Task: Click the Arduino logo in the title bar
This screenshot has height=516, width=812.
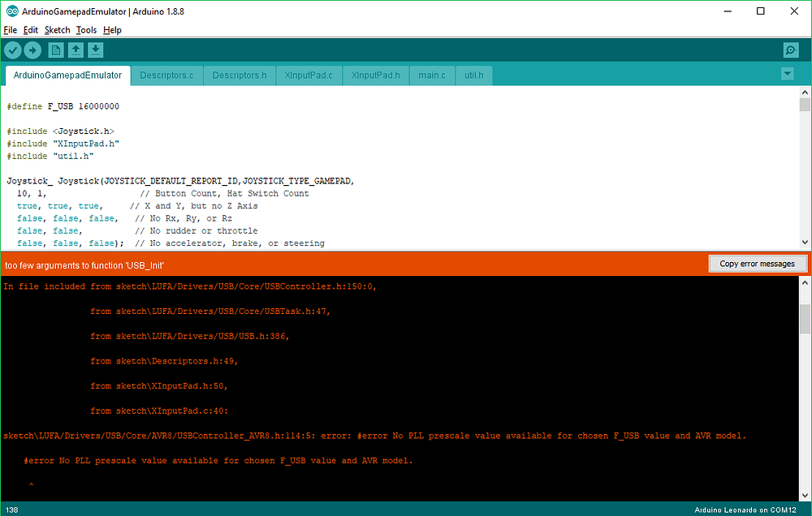Action: click(12, 11)
